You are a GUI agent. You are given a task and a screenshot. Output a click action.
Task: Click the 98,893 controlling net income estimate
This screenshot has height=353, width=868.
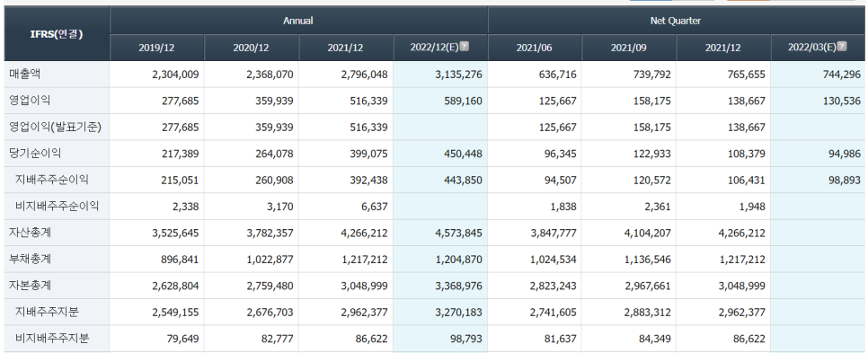point(845,180)
